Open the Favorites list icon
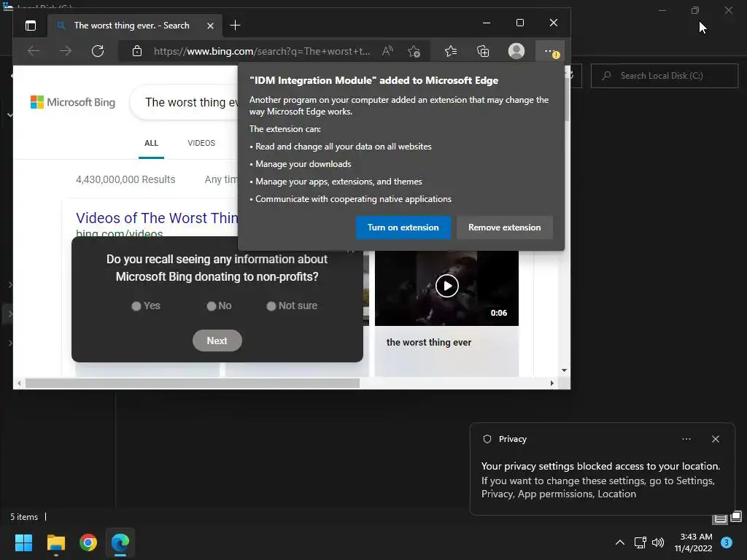747x560 pixels. coord(451,51)
